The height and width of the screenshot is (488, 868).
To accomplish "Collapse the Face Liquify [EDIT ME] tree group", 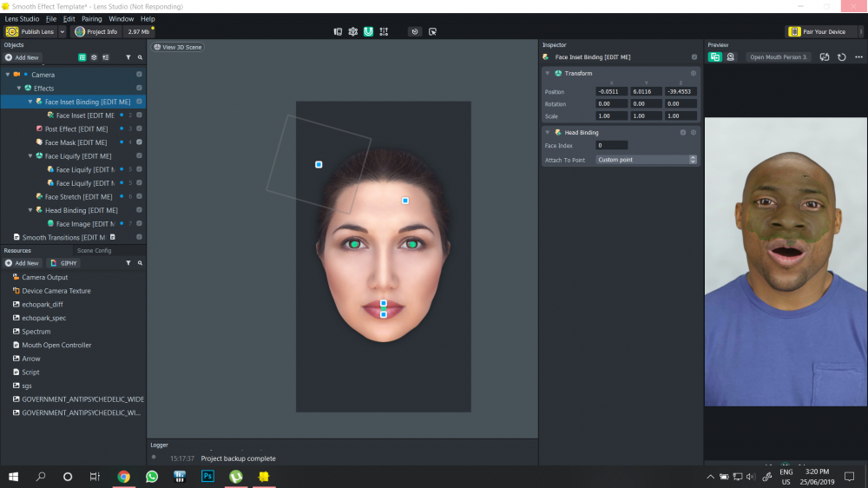I will click(x=30, y=156).
